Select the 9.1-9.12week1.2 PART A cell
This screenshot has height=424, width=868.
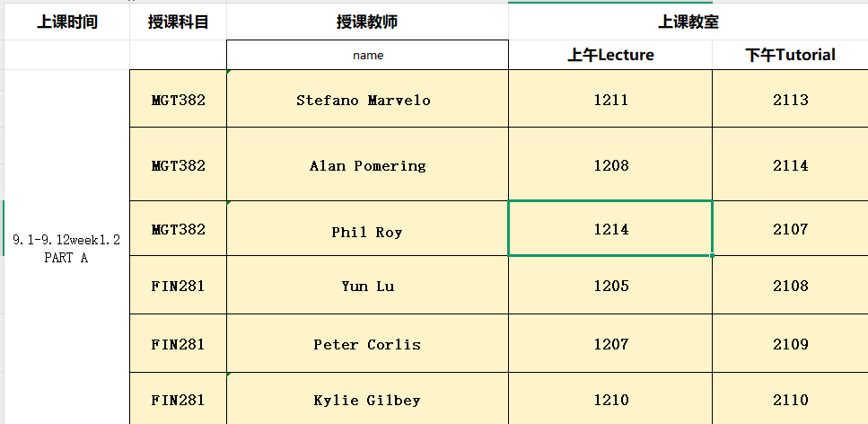(66, 248)
